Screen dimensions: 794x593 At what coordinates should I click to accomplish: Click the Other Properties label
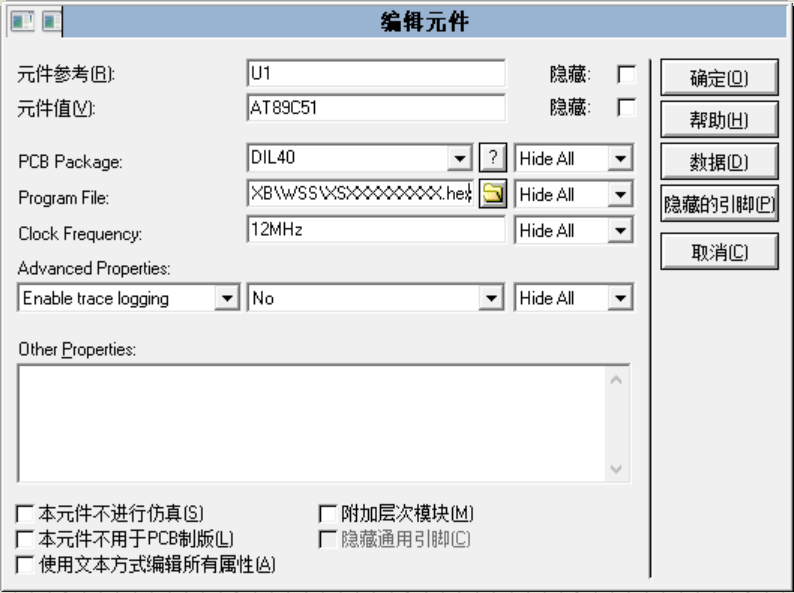(x=77, y=349)
